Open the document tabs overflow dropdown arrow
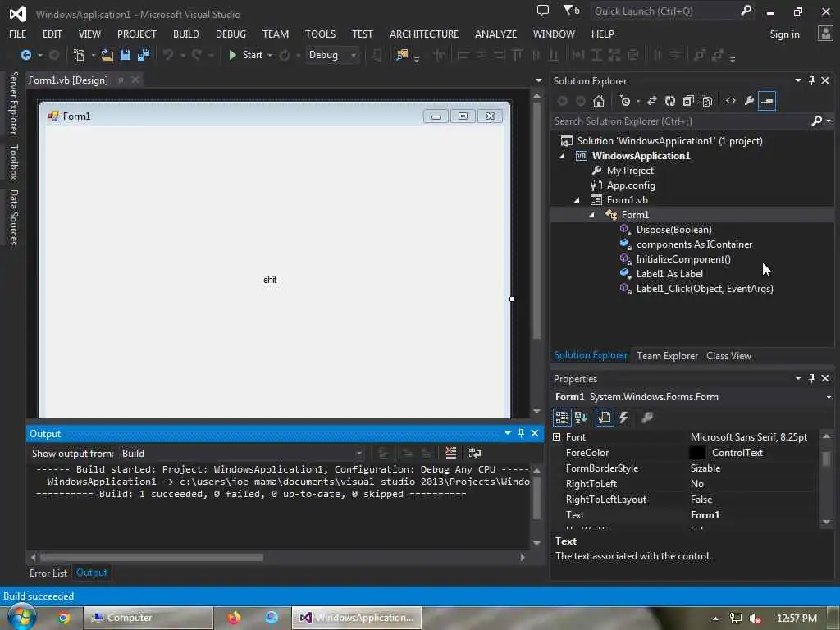Viewport: 840px width, 630px height. (538, 80)
